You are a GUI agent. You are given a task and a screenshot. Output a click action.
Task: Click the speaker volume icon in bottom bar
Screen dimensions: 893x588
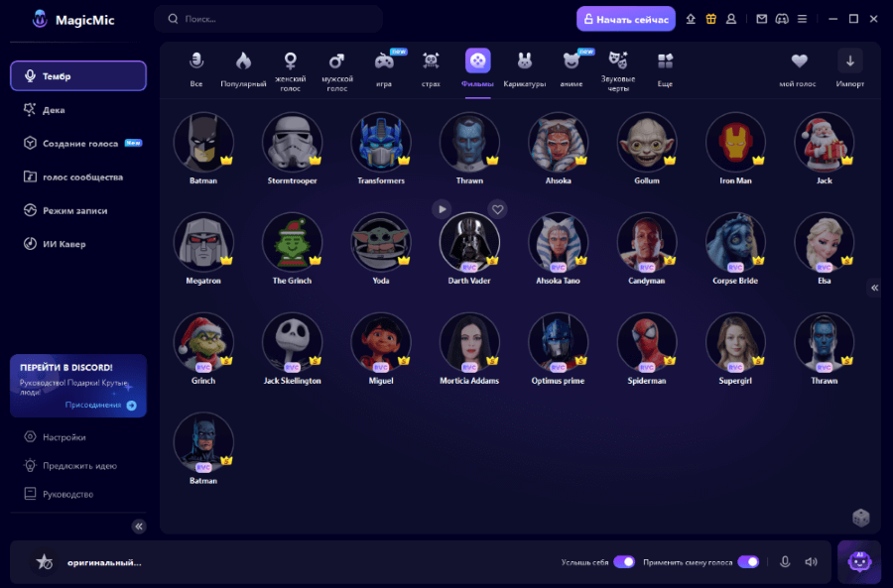coord(811,562)
